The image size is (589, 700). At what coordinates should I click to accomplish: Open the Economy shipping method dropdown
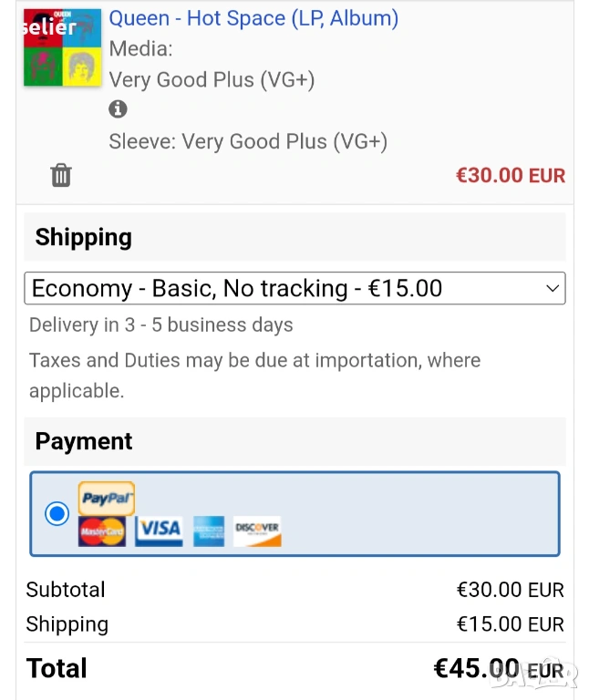tap(294, 289)
